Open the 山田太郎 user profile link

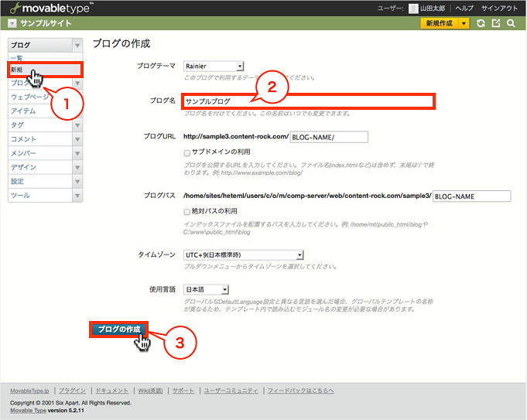pyautogui.click(x=433, y=9)
